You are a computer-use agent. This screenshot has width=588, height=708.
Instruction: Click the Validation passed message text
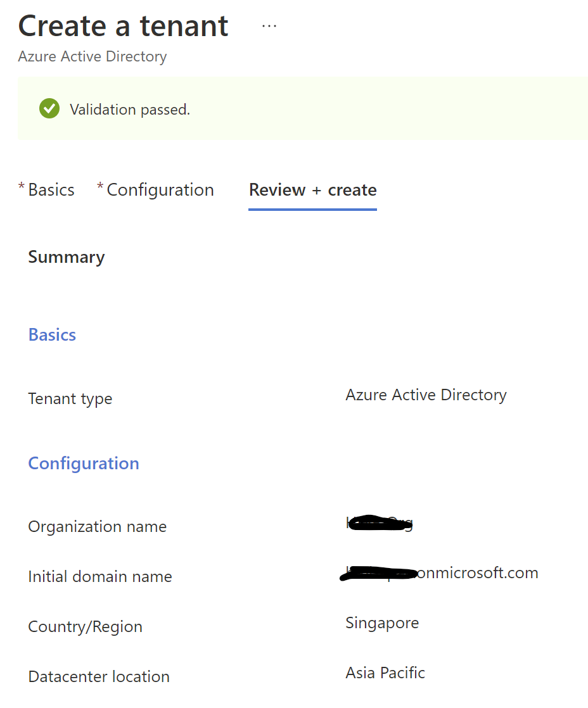tap(130, 110)
